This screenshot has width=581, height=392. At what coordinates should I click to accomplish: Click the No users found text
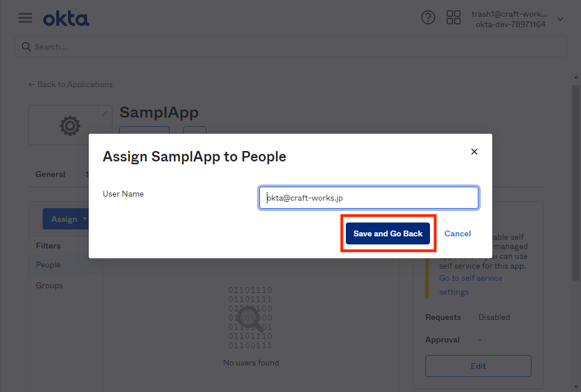251,363
